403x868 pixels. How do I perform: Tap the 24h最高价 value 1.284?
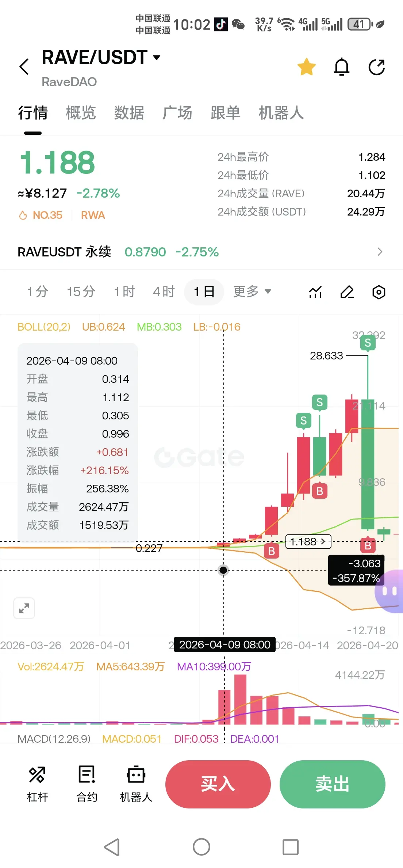coord(372,157)
